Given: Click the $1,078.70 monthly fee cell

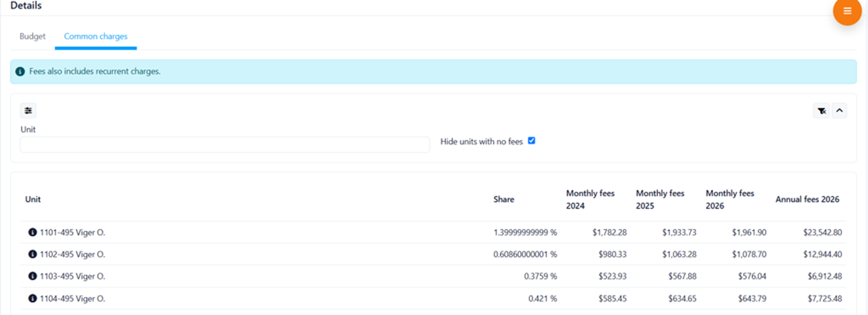Looking at the screenshot, I should click(749, 254).
